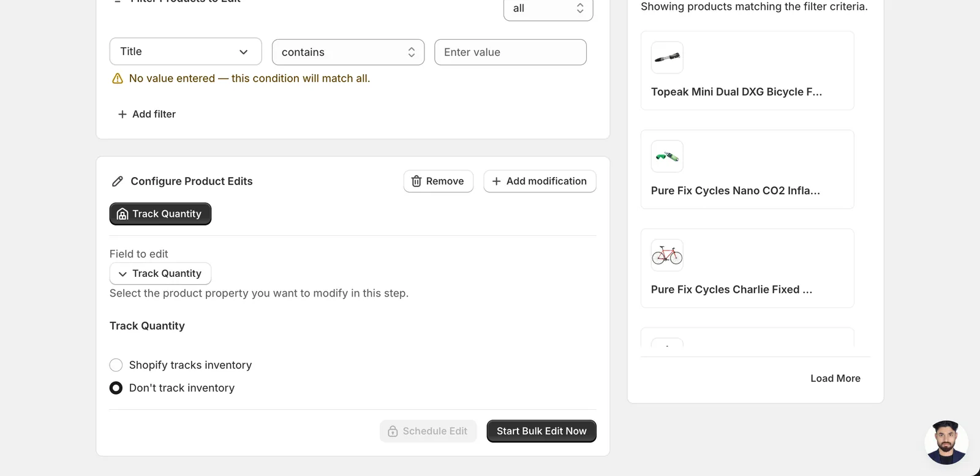Click Pure Fix Cycles Nano CO2 product title
The image size is (980, 476).
[735, 191]
